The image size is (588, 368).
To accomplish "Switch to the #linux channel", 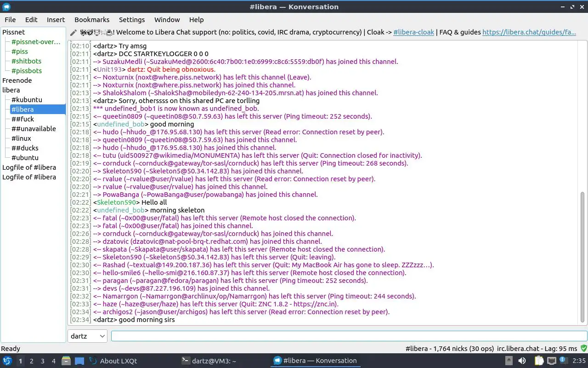I will click(x=21, y=138).
